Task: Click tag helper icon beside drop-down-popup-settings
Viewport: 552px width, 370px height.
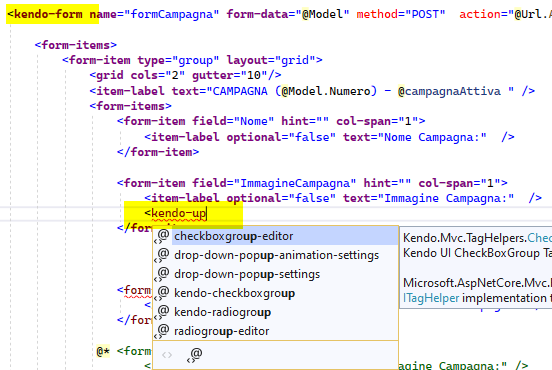Action: [162, 274]
